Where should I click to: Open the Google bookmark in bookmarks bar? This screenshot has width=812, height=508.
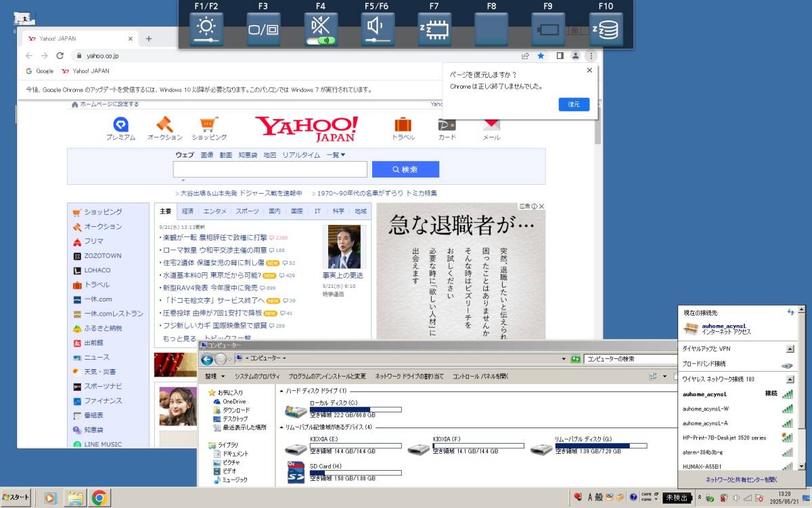[x=40, y=71]
